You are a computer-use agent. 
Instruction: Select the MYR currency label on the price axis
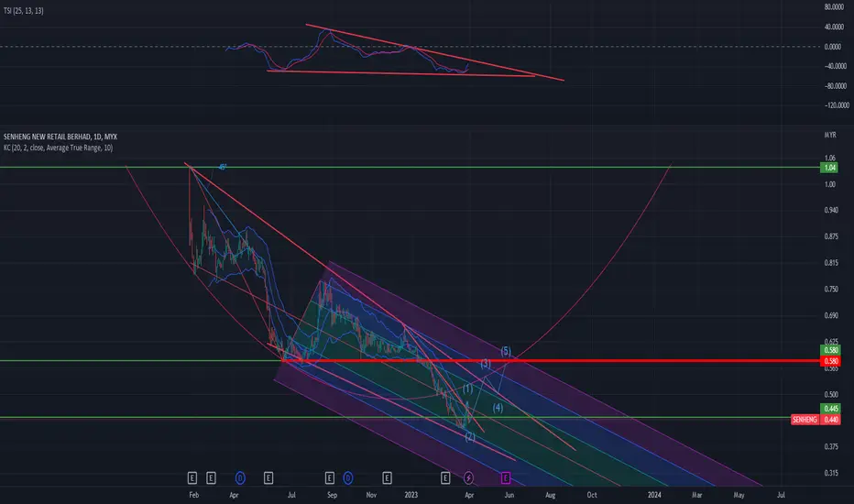click(830, 135)
